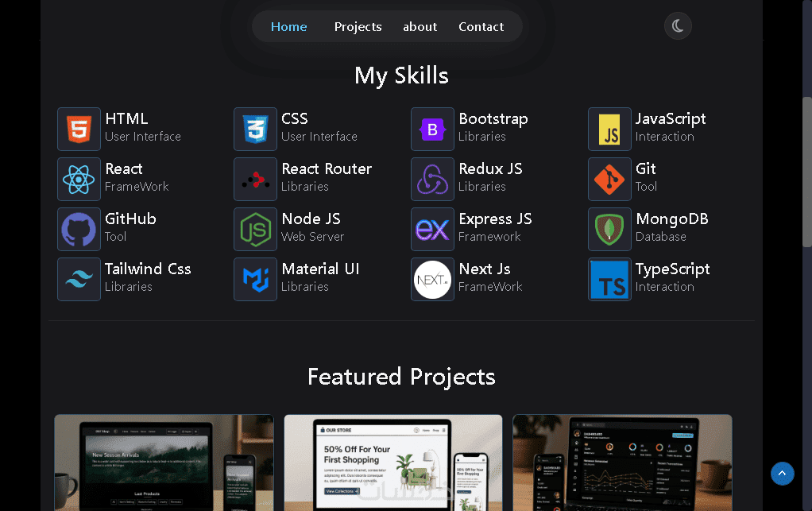Click the "CSS" skill title

295,118
